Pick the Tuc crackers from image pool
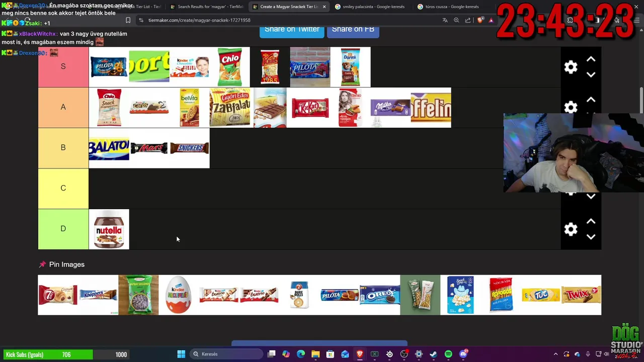This screenshot has height=362, width=644. [x=541, y=295]
